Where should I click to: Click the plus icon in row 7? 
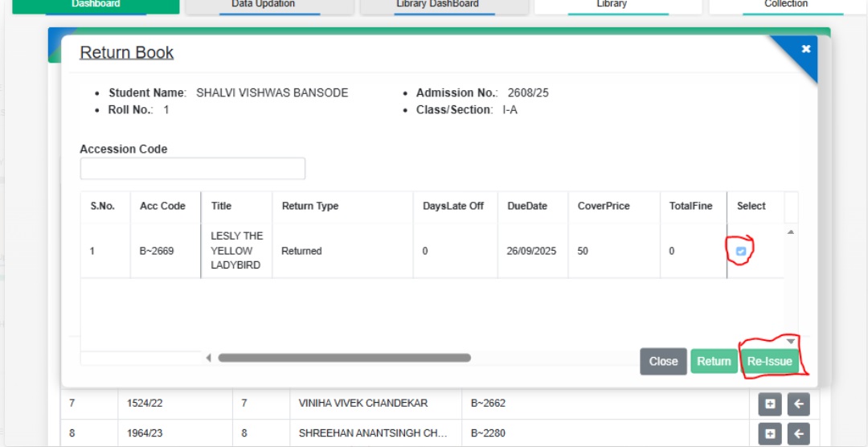click(770, 404)
